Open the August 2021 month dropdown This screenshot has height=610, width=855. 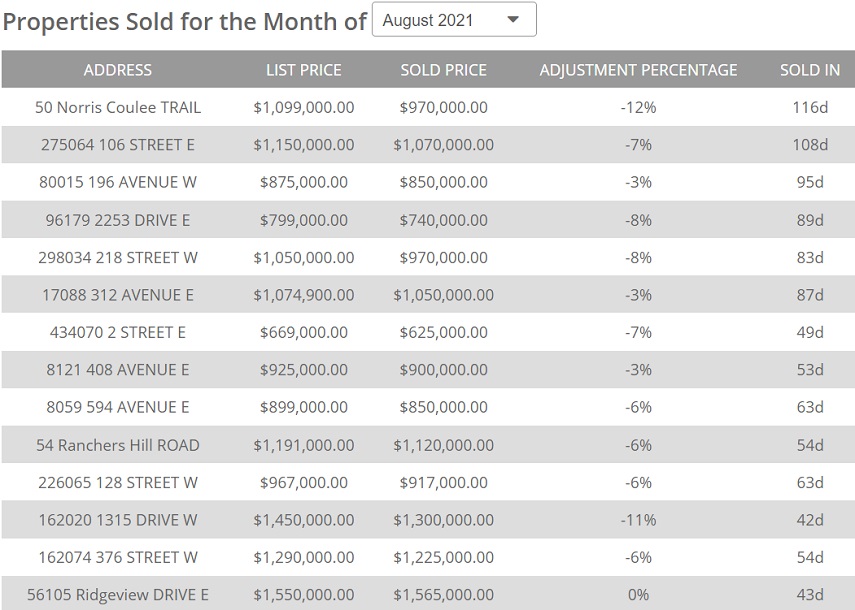[x=453, y=20]
